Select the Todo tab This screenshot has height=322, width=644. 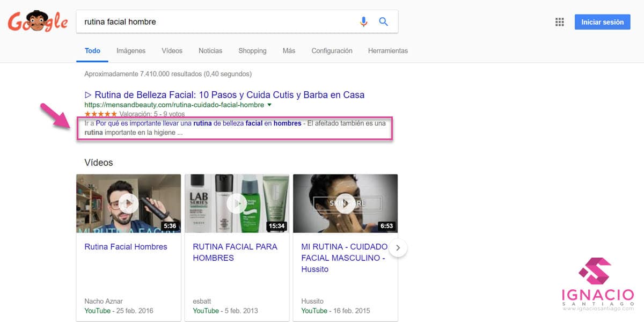(92, 50)
